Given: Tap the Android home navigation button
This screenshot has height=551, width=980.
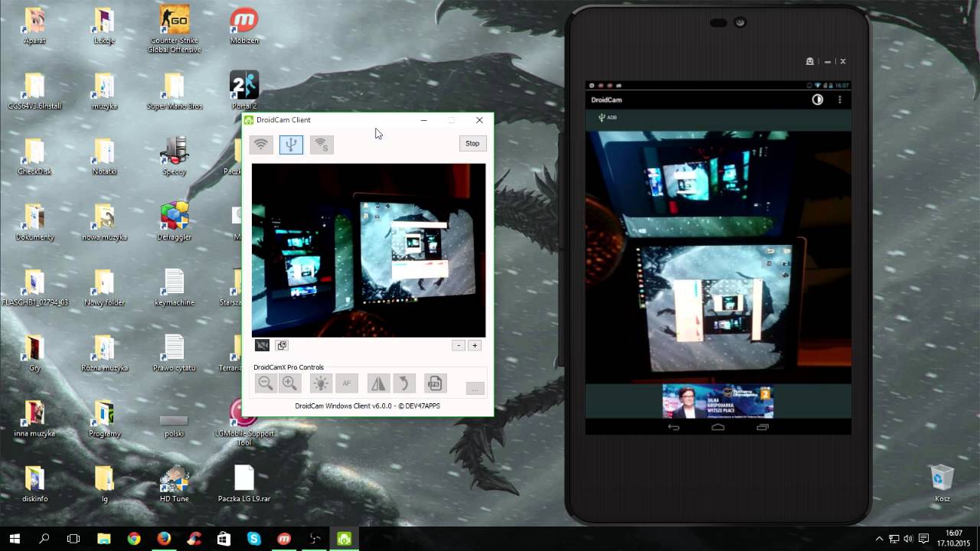Looking at the screenshot, I should [717, 427].
